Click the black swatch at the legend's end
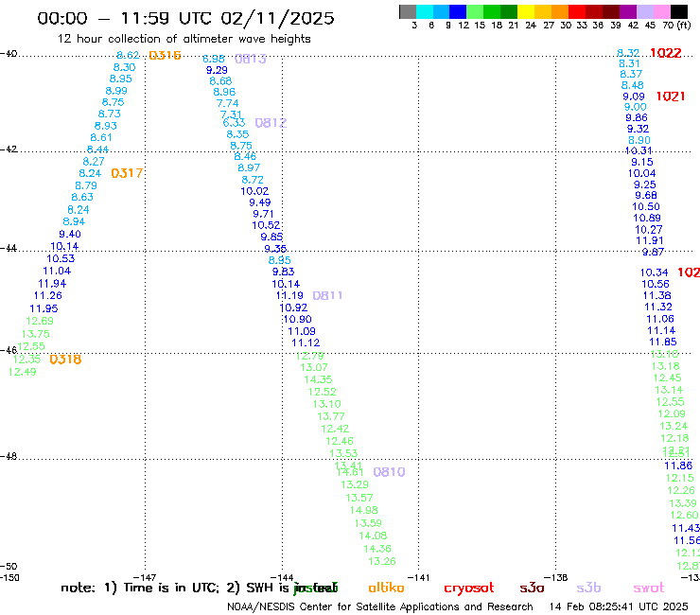 click(679, 11)
